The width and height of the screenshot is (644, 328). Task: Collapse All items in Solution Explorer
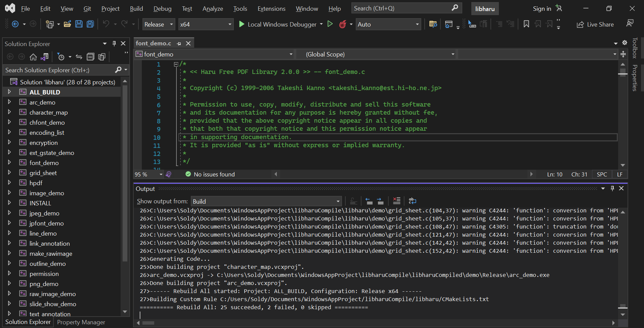[x=90, y=56]
